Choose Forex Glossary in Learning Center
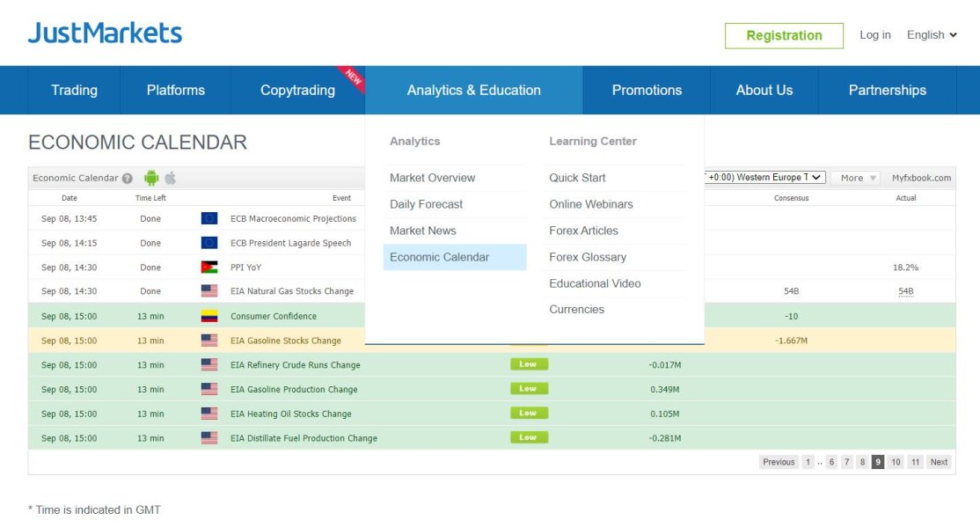The height and width of the screenshot is (528, 980). pos(588,257)
